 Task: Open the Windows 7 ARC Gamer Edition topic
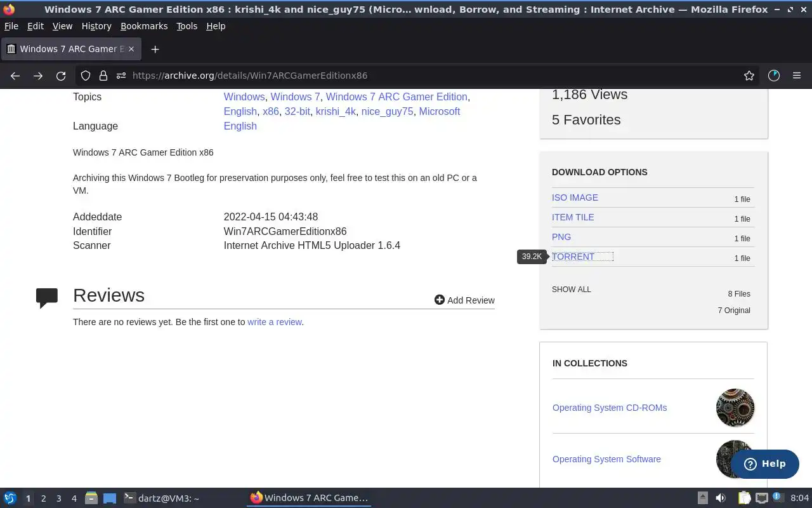396,97
